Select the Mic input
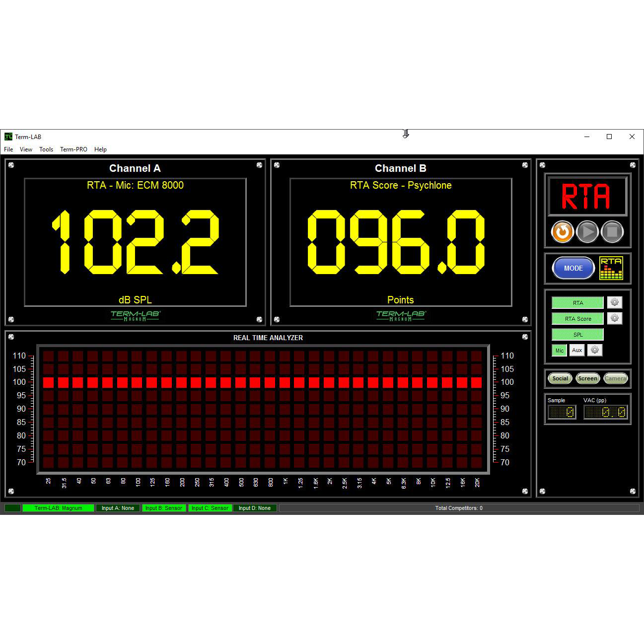This screenshot has width=644, height=644. click(x=560, y=351)
